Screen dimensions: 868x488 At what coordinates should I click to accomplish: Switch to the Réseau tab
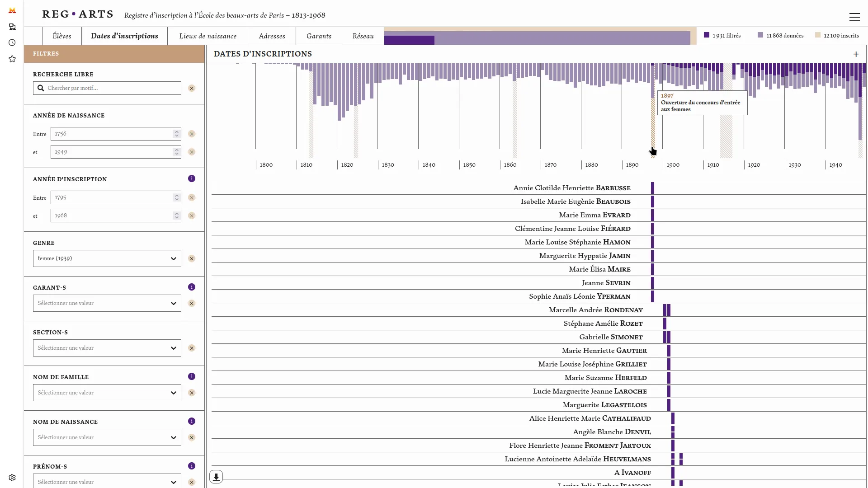point(363,36)
